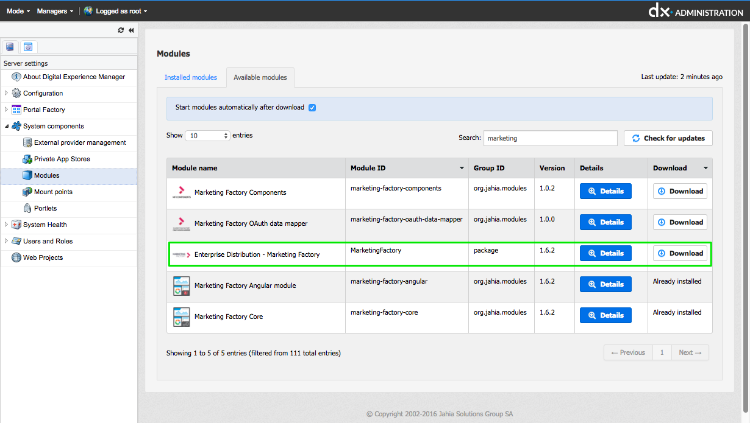750x423 pixels.
Task: Collapse the System components tree node
Action: [6, 126]
